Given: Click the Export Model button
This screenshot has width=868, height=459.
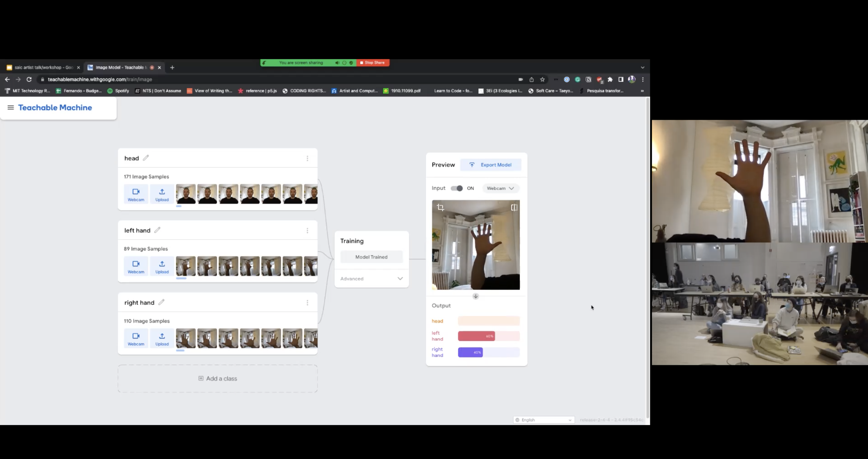Looking at the screenshot, I should coord(491,165).
